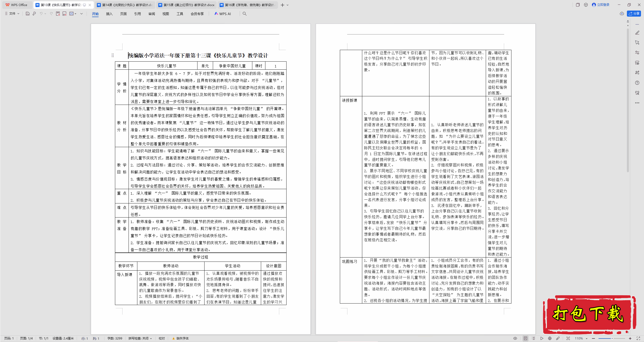Click the help question mark in sidebar
The image size is (644, 342).
click(637, 83)
